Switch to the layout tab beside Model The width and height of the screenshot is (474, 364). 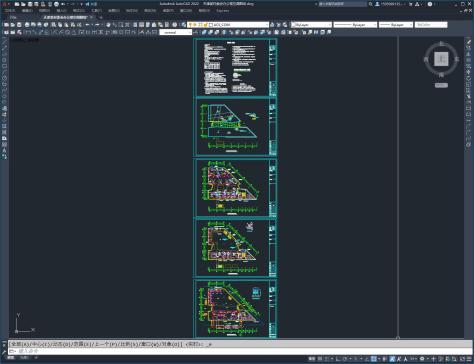[x=25, y=358]
